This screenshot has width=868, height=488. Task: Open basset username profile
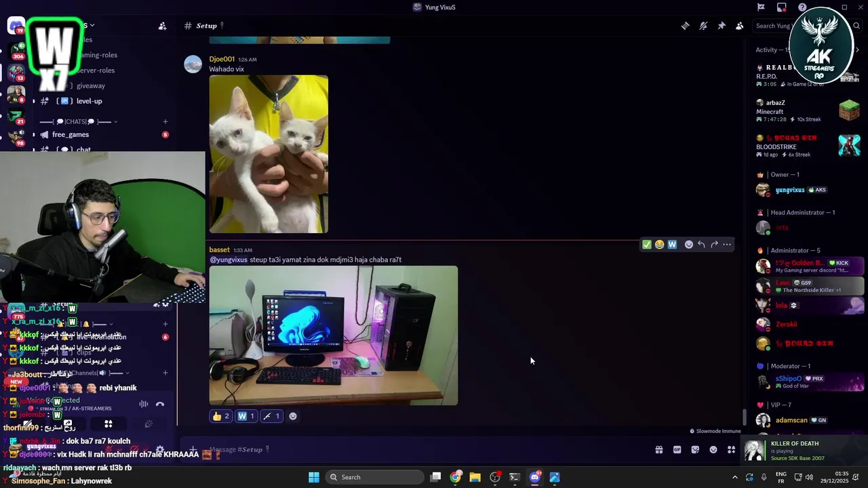tap(219, 250)
